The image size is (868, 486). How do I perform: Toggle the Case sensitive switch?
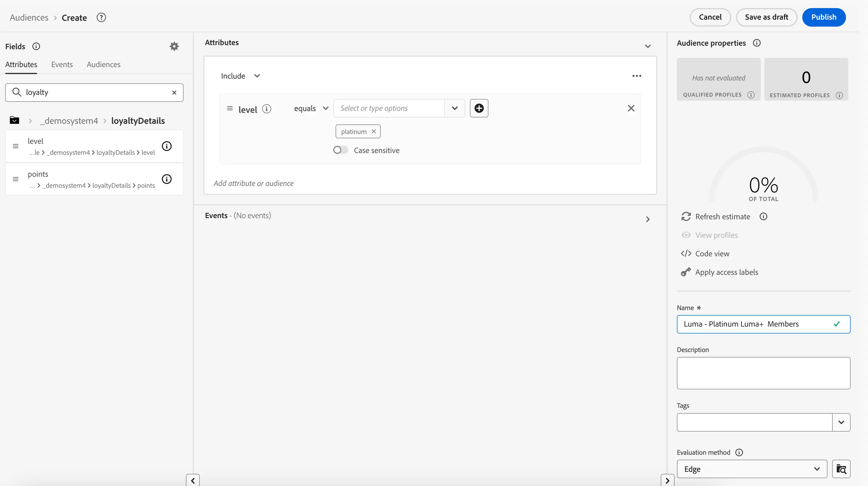click(x=340, y=150)
